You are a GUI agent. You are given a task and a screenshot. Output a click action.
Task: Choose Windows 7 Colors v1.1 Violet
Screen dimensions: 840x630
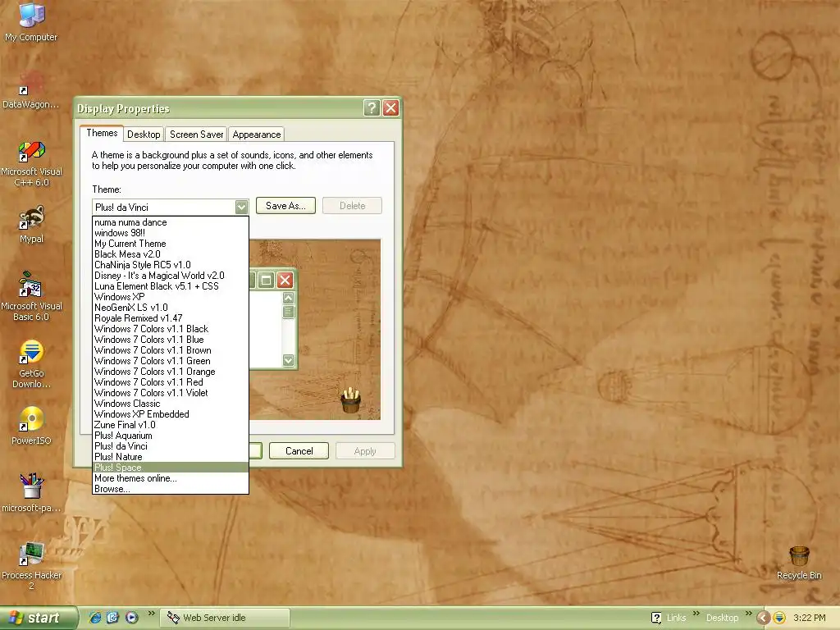pos(171,393)
